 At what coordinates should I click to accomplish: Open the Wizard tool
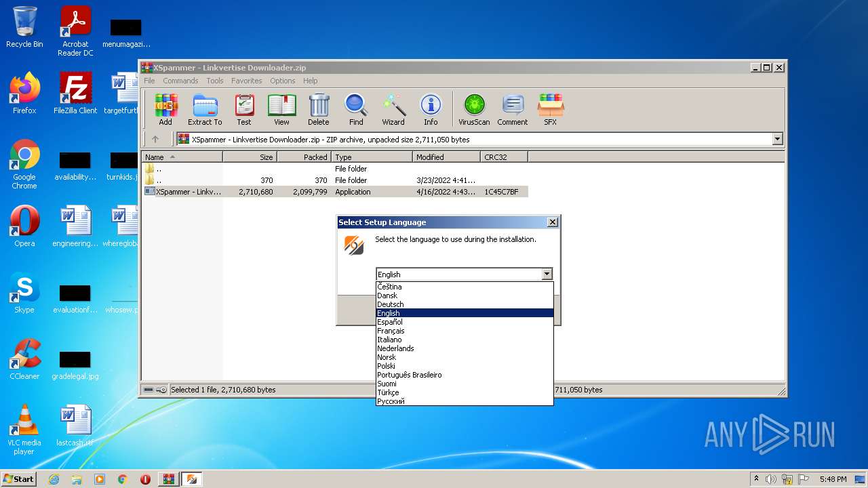(393, 110)
